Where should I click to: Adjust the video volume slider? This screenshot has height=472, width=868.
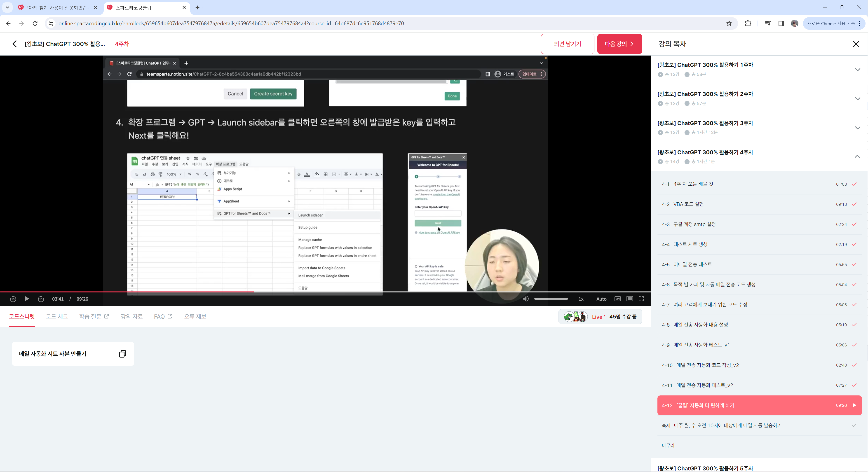tap(551, 299)
